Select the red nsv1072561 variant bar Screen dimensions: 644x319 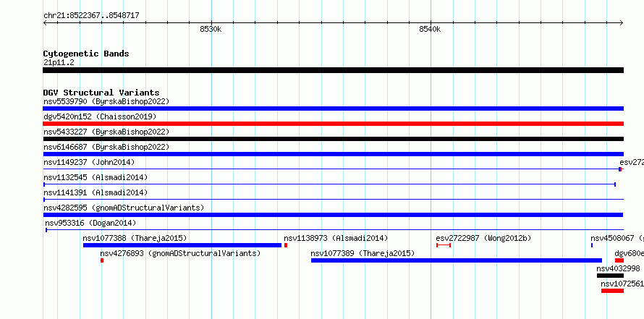(x=612, y=291)
